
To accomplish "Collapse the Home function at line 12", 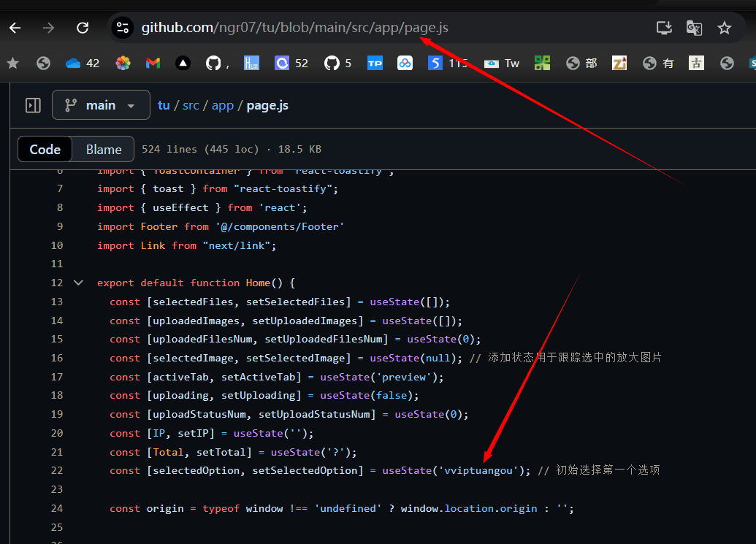I will pyautogui.click(x=79, y=283).
